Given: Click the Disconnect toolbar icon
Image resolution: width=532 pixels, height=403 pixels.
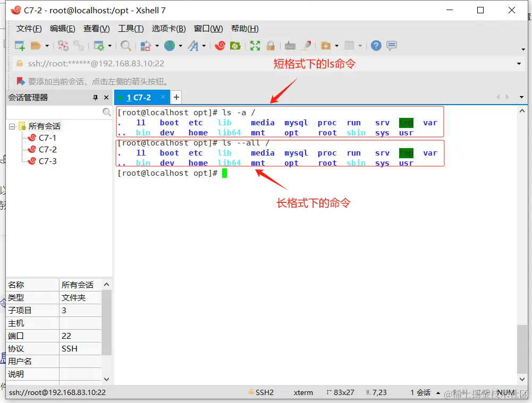Looking at the screenshot, I should (x=63, y=46).
